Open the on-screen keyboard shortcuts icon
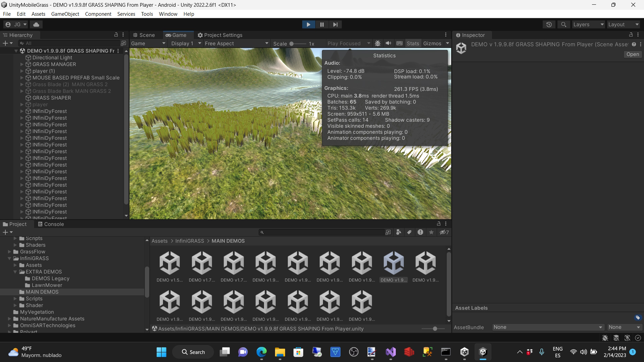This screenshot has height=362, width=644. pos(399,43)
